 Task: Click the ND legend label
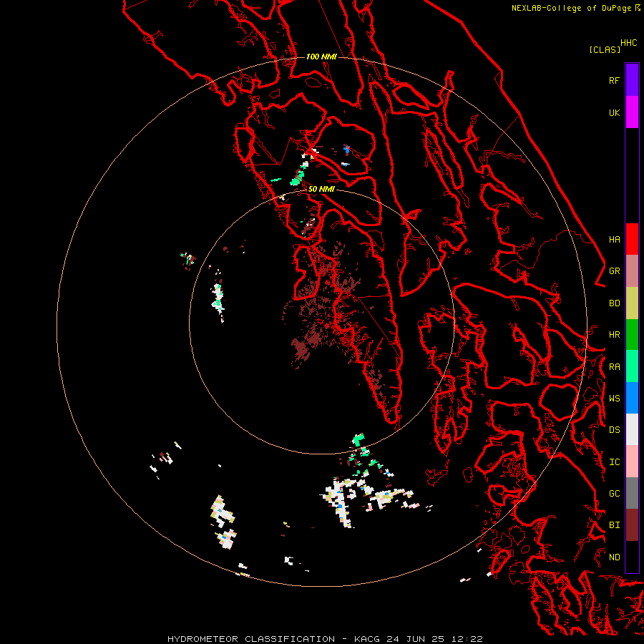[x=614, y=557]
